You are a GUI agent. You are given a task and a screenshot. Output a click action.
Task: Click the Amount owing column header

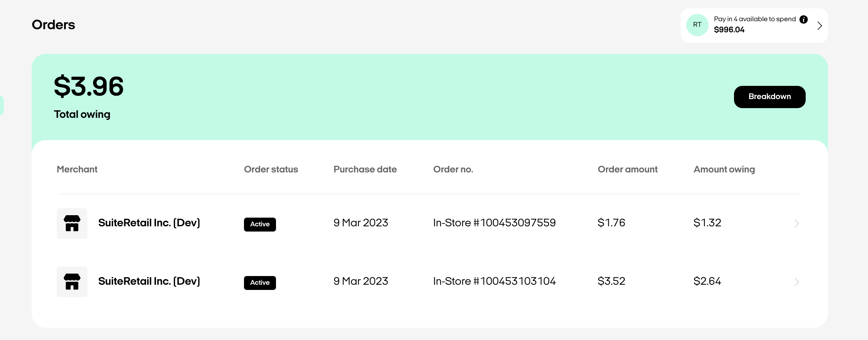click(724, 169)
